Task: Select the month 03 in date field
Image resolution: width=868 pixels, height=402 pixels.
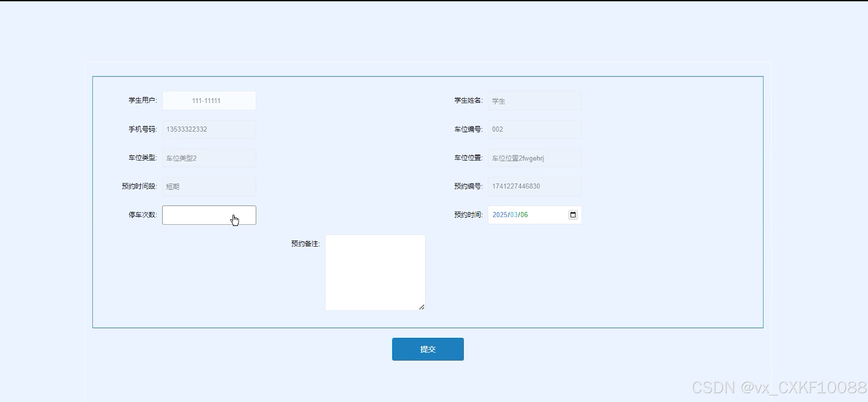Action: pyautogui.click(x=514, y=215)
